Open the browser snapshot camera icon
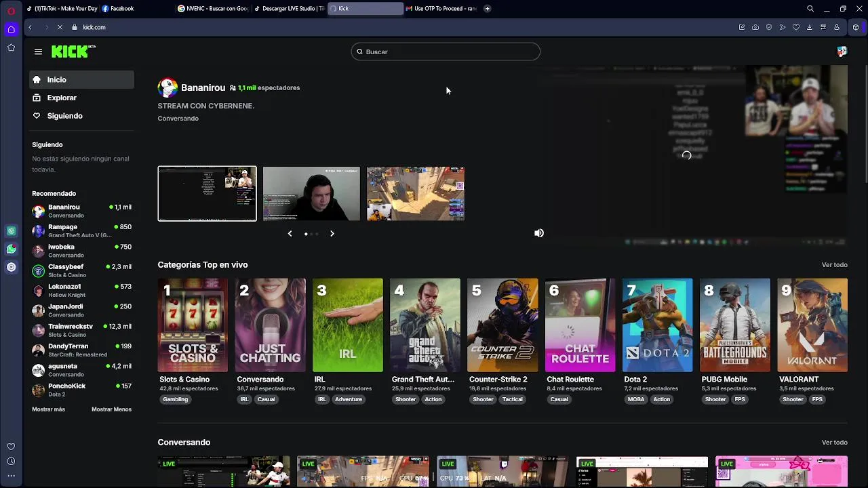Image resolution: width=868 pixels, height=488 pixels. (755, 27)
